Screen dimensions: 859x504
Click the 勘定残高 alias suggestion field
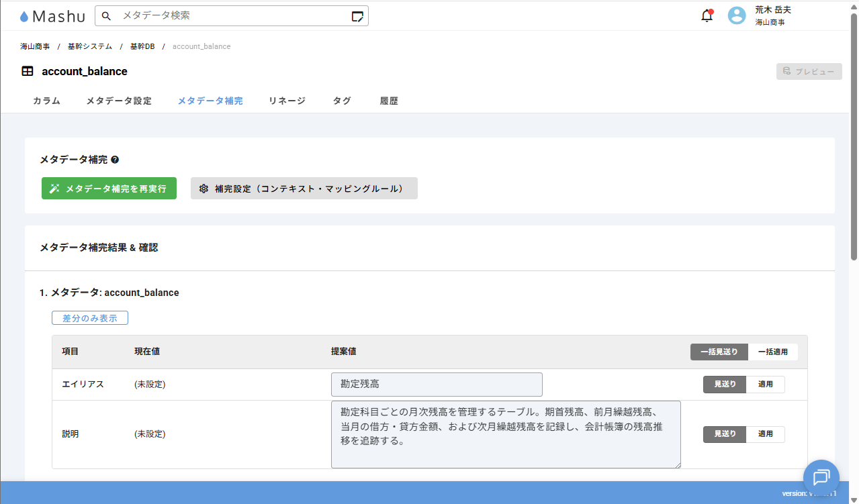coord(437,385)
